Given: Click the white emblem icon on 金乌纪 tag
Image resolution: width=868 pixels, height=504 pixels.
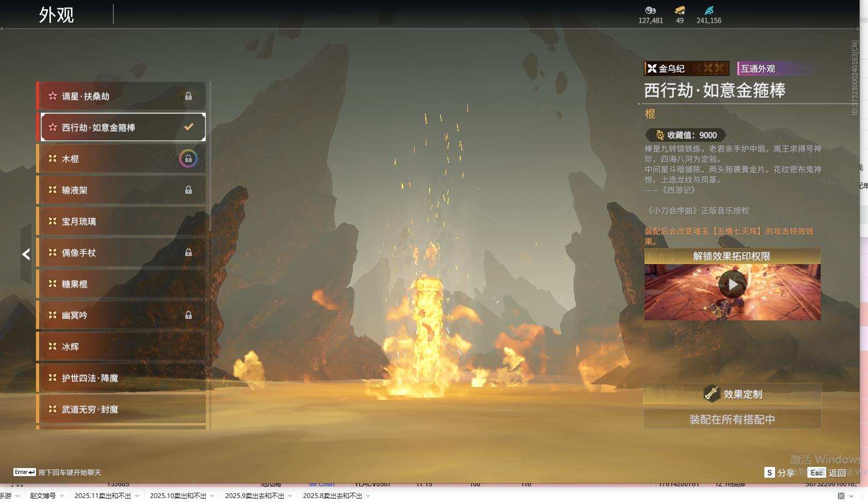Looking at the screenshot, I should [652, 68].
